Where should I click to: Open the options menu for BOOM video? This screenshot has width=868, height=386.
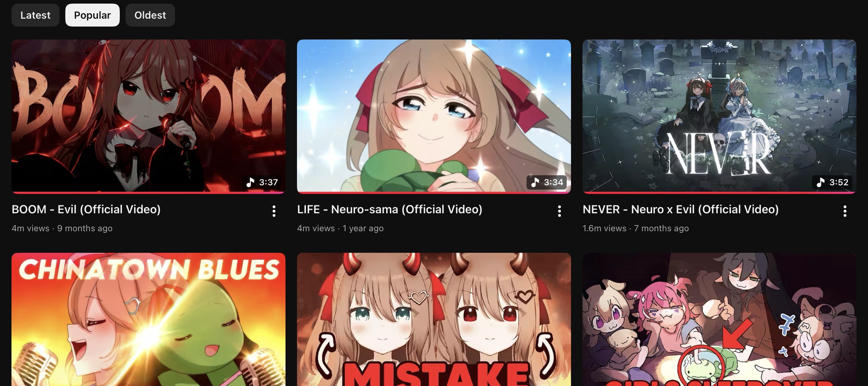(274, 211)
